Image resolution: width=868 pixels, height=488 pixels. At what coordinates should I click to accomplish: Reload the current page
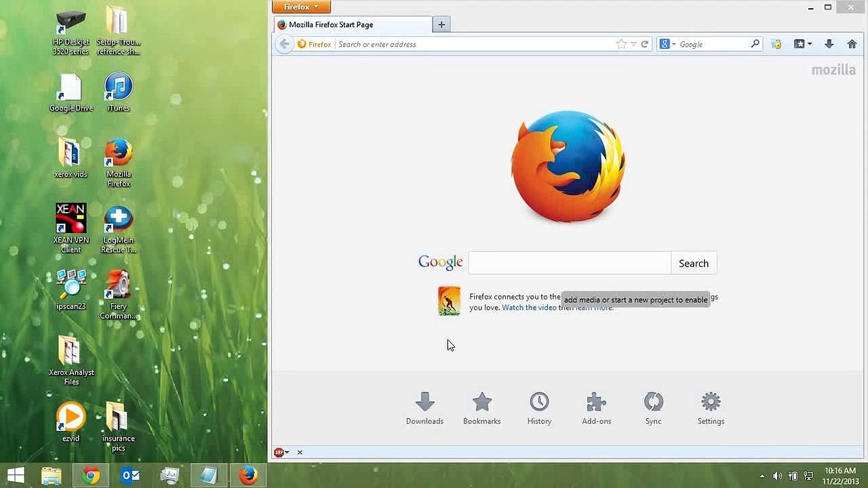point(645,44)
